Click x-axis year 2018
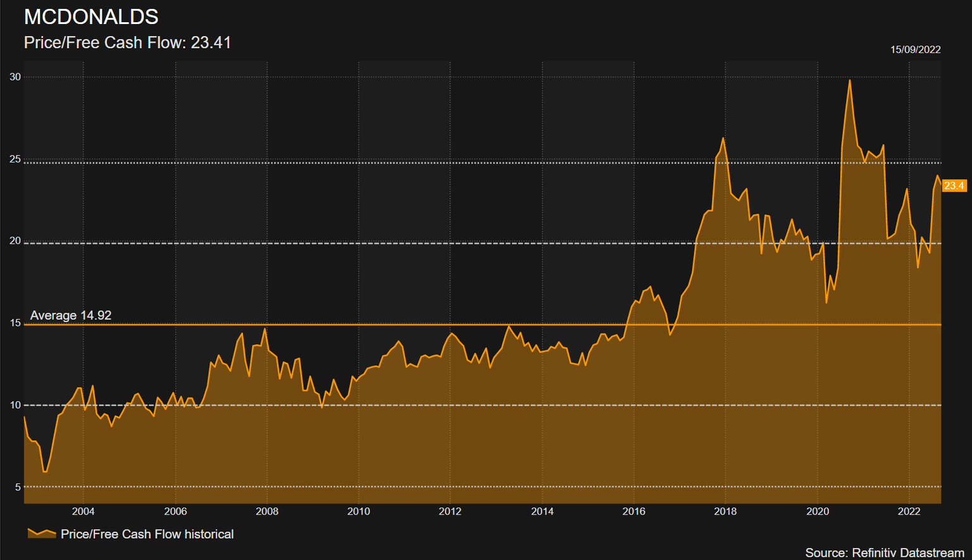The height and width of the screenshot is (560, 972). click(x=726, y=511)
